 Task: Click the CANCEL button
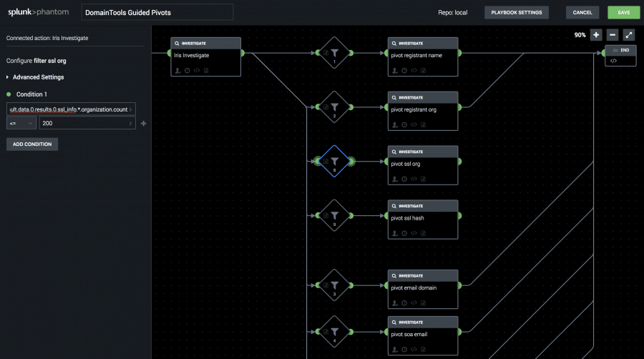(582, 12)
